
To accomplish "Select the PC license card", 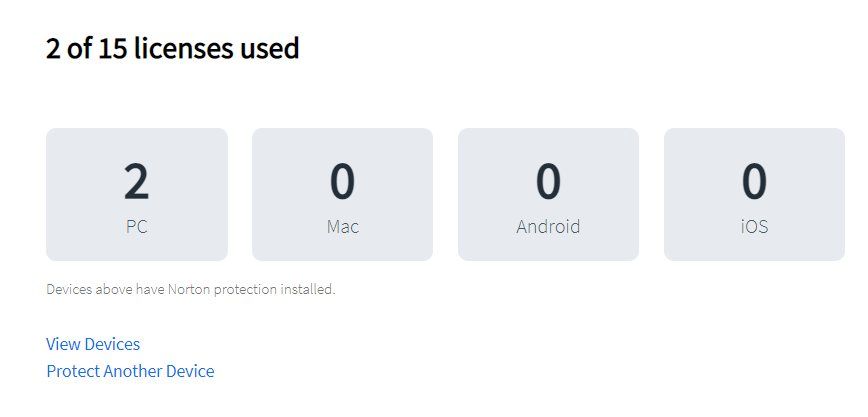I will click(x=137, y=194).
